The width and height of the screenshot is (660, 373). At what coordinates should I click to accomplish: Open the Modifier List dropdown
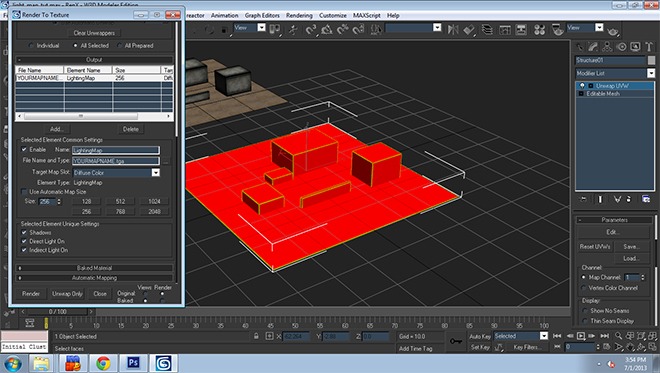(651, 73)
